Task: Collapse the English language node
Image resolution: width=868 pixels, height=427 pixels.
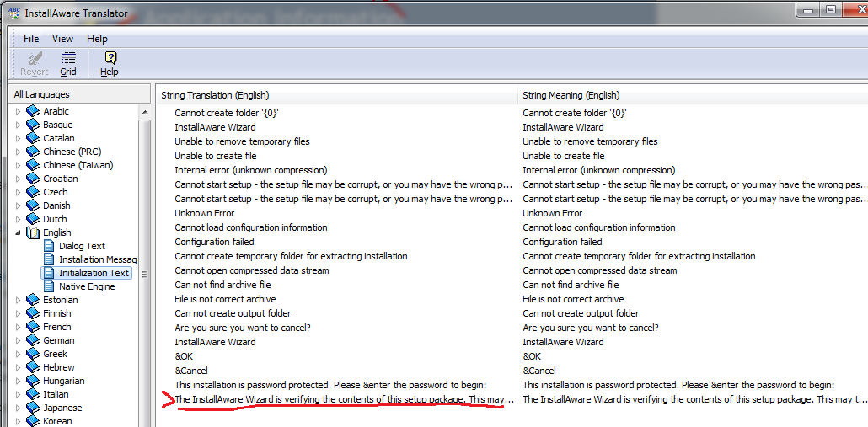Action: (x=19, y=232)
